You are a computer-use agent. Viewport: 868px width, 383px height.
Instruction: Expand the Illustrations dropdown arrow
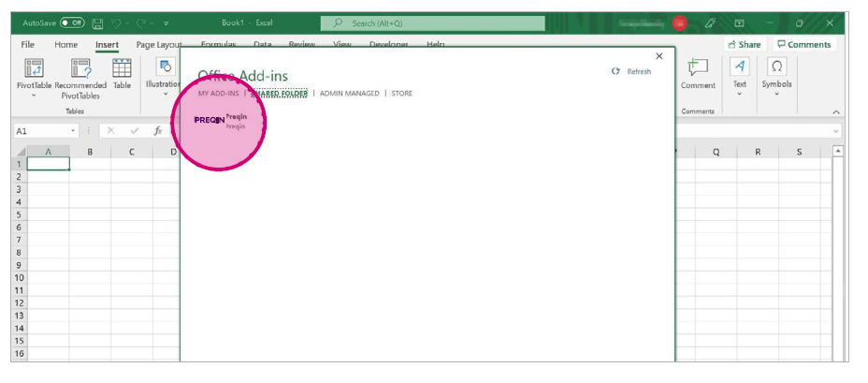[x=165, y=95]
